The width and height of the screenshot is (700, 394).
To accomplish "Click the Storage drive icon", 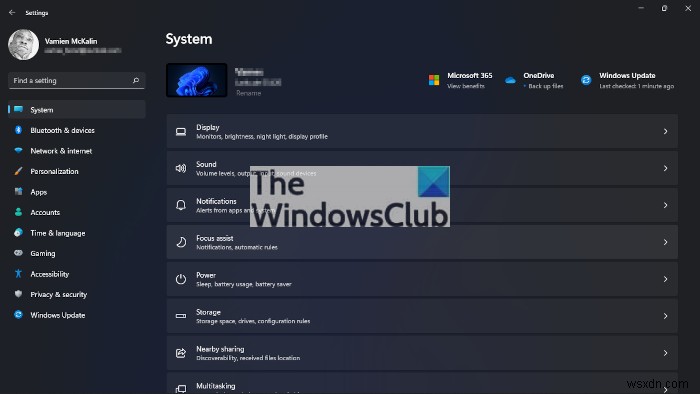I will point(181,316).
